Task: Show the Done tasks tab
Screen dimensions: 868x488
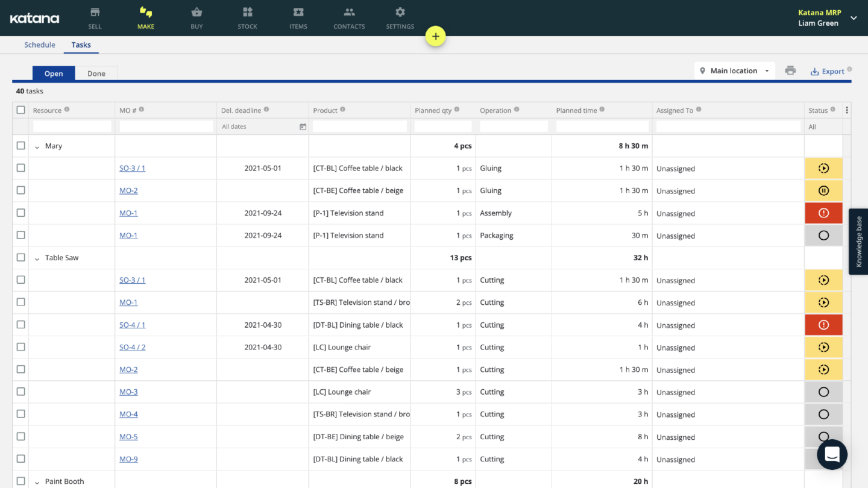Action: [96, 74]
